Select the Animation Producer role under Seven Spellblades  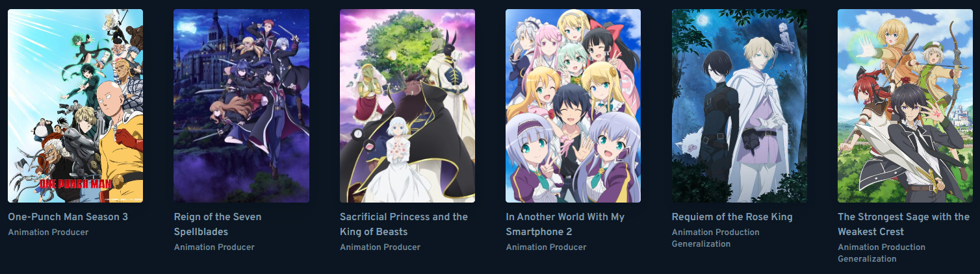214,247
